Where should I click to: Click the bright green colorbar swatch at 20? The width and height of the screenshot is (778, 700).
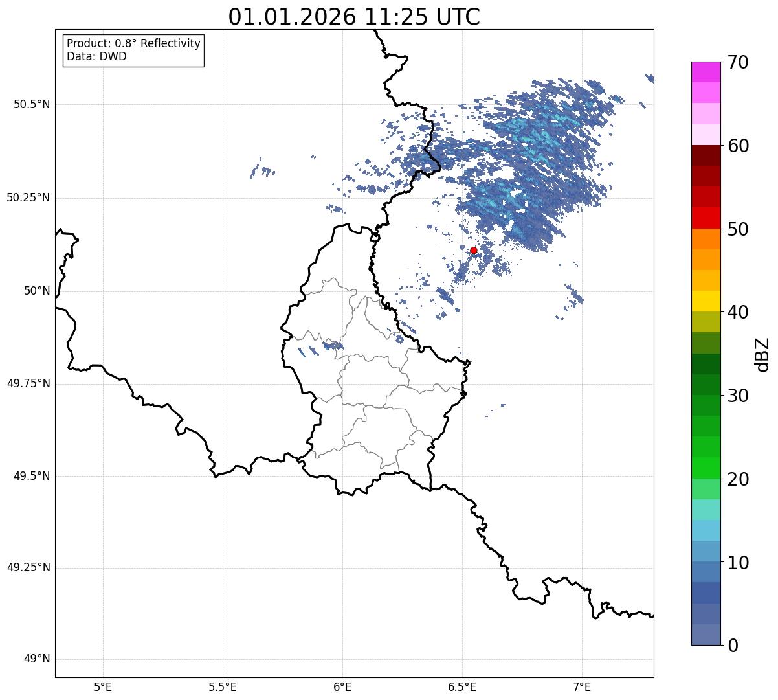[706, 468]
